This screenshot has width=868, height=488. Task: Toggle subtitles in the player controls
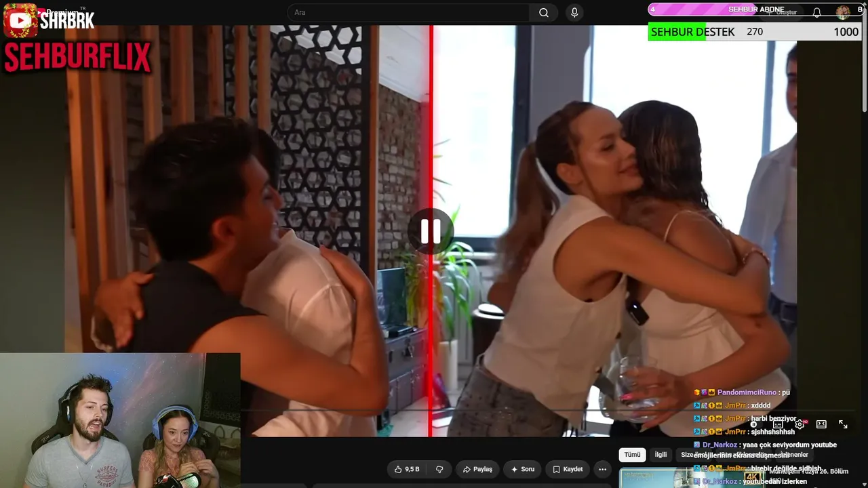click(x=778, y=424)
